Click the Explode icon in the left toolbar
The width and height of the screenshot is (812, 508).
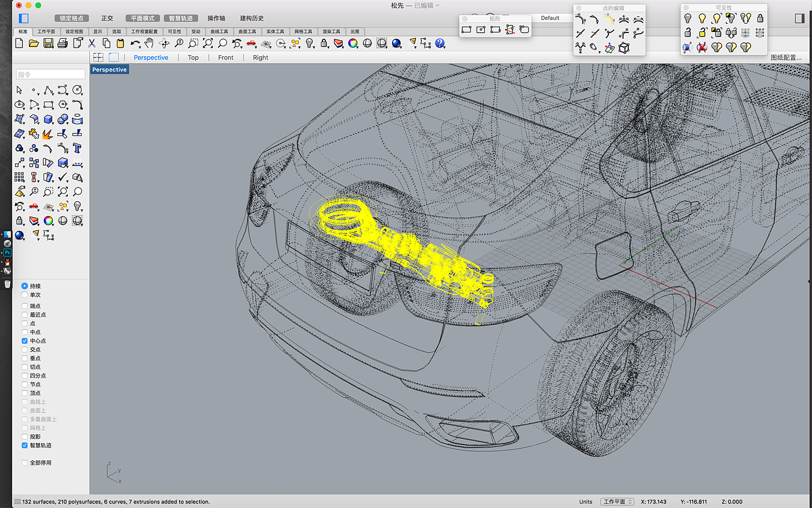48,134
